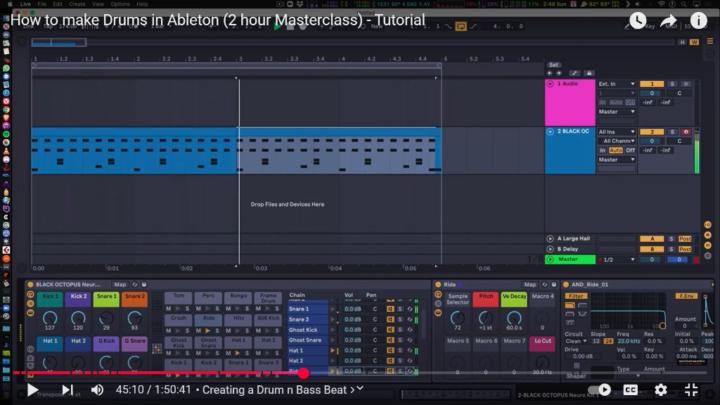The image size is (720, 405).
Task: Show or hide the rack macro controls
Action: coord(30,294)
